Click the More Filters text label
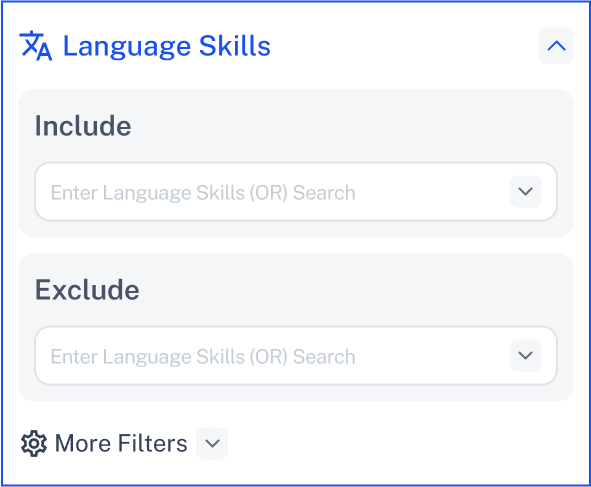Viewport: 591px width, 487px height. [x=121, y=443]
